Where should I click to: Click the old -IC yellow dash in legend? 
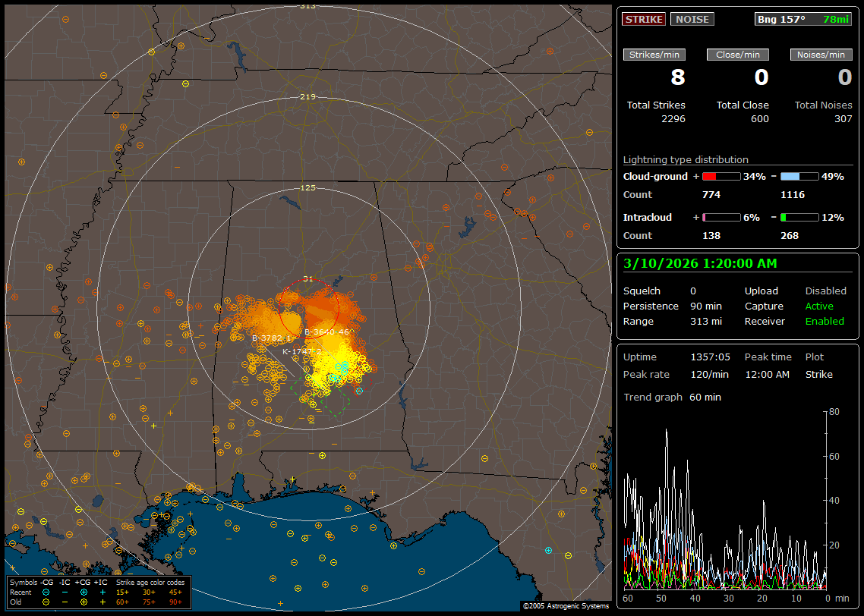(65, 602)
